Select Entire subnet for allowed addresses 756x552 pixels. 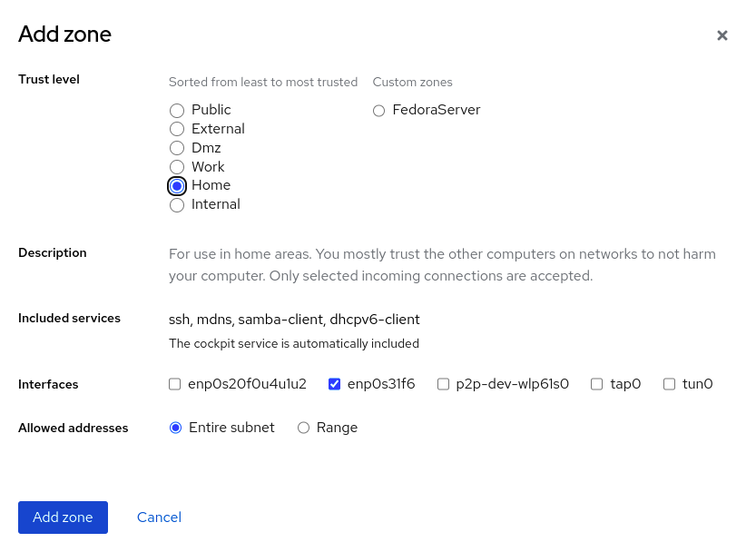click(x=176, y=428)
